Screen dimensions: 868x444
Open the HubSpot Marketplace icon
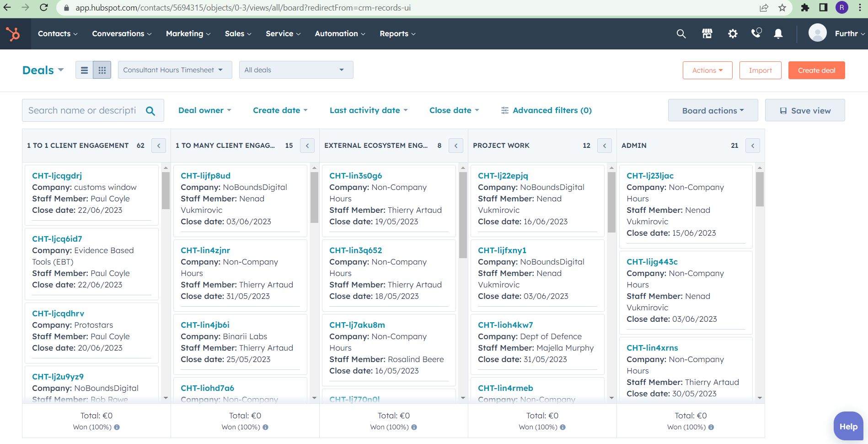click(707, 34)
